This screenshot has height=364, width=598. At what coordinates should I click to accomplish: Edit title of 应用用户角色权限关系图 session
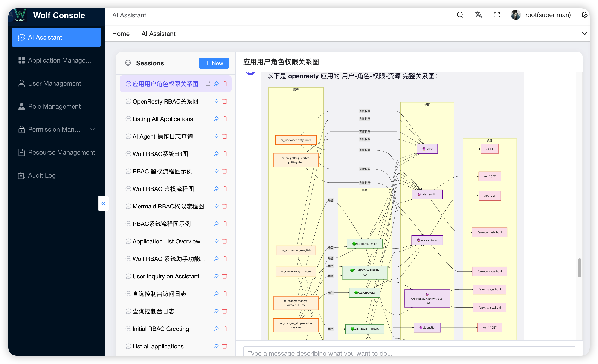[x=208, y=84]
